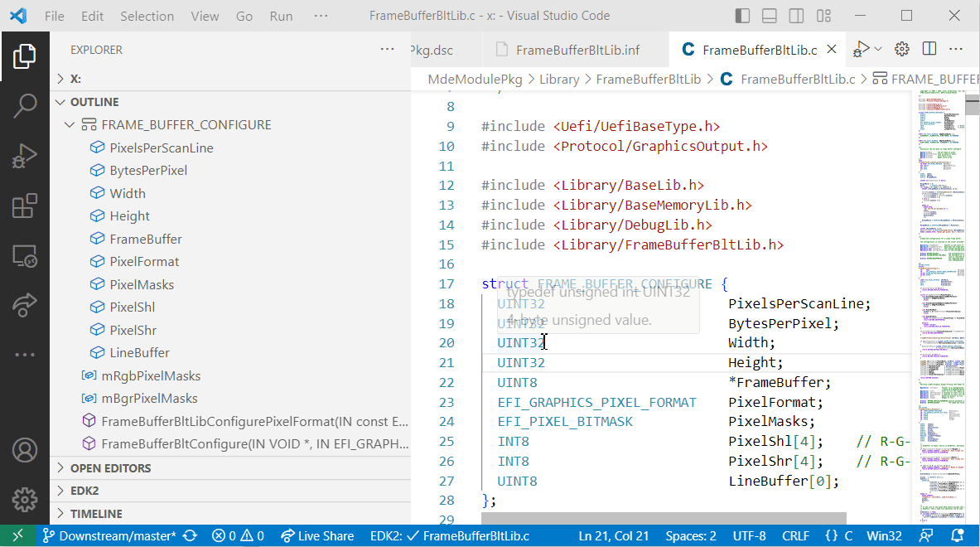This screenshot has width=980, height=547.
Task: Select mRgbPixelMasks in outline
Action: tap(230, 375)
